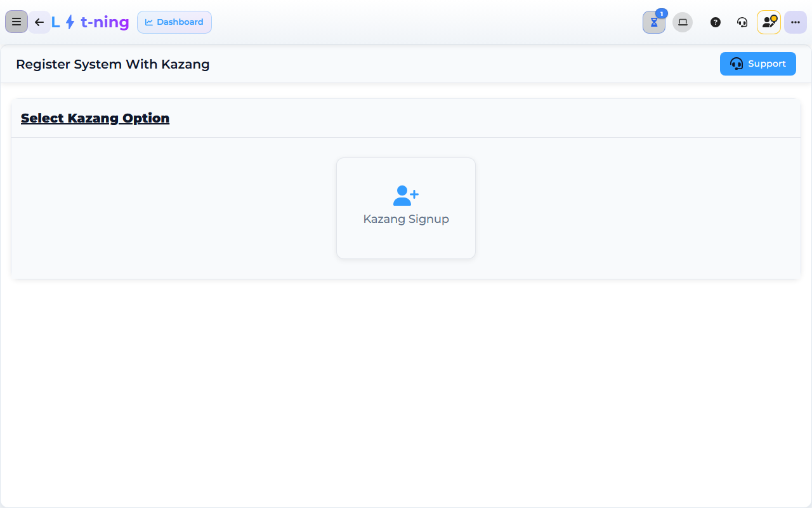Click the Select Kazang Option heading

coord(95,118)
